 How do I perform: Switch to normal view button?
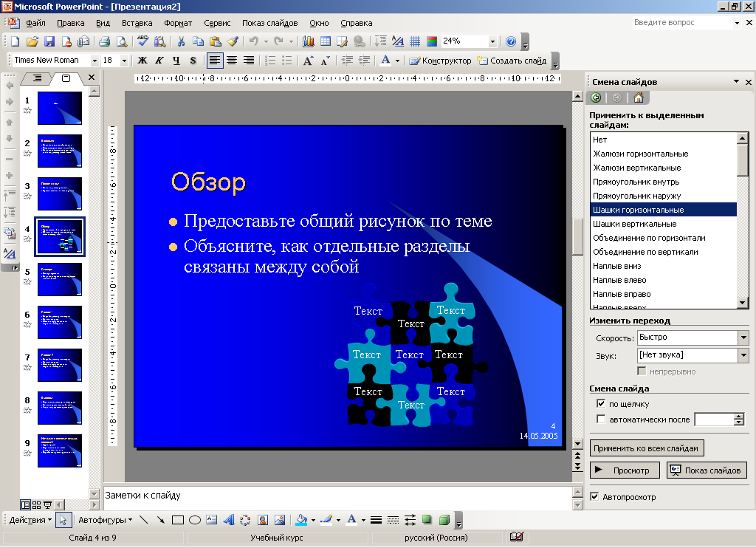click(x=25, y=505)
